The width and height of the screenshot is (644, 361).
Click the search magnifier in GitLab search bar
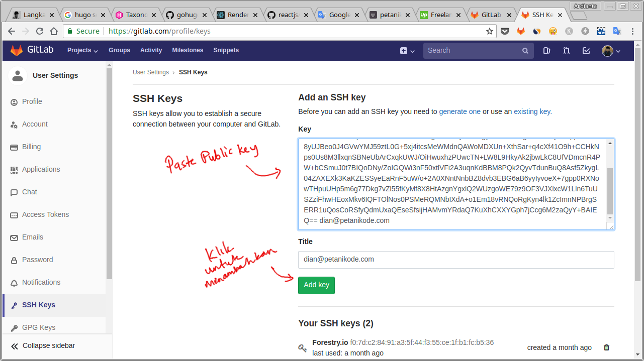[x=525, y=50]
